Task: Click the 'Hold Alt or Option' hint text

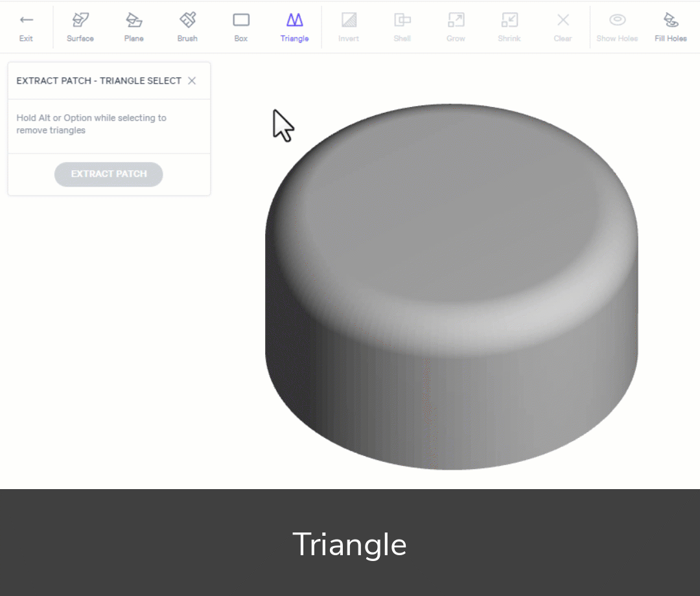Action: coord(91,124)
